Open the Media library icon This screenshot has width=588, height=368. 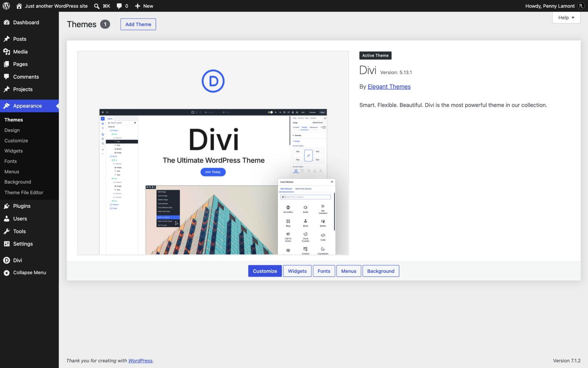pos(7,52)
